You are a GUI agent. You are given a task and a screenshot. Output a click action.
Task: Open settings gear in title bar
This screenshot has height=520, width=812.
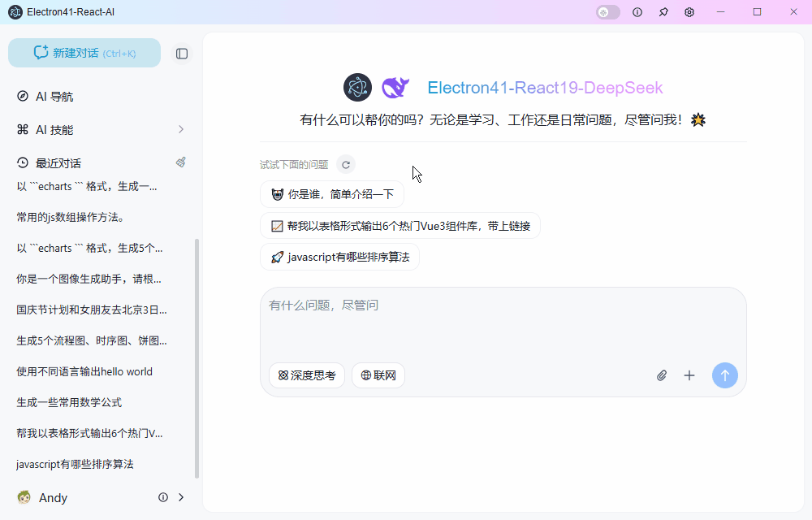[689, 12]
